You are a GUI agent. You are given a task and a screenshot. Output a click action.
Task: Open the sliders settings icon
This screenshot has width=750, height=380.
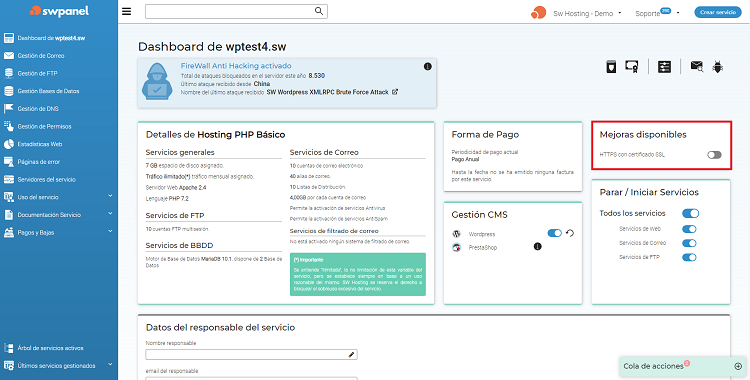tap(664, 67)
